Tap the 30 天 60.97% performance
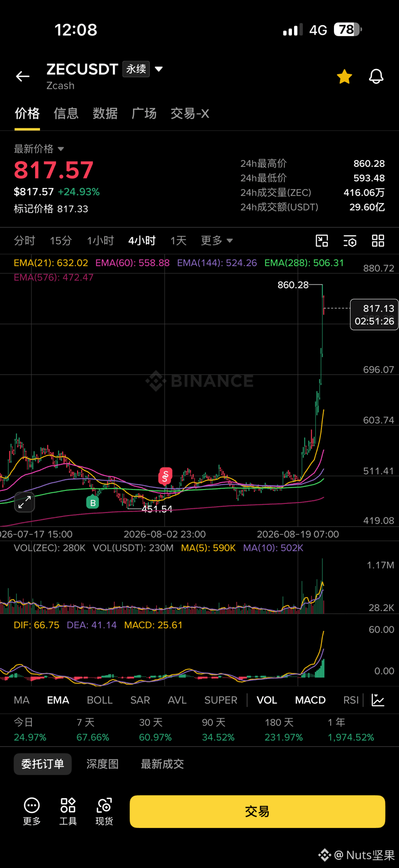Viewport: 399px width, 868px height. (x=155, y=730)
